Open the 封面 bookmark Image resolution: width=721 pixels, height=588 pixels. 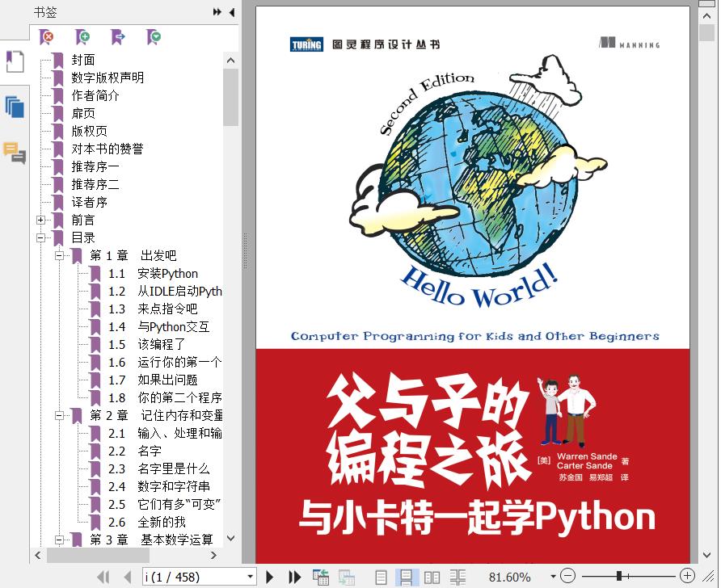click(83, 61)
